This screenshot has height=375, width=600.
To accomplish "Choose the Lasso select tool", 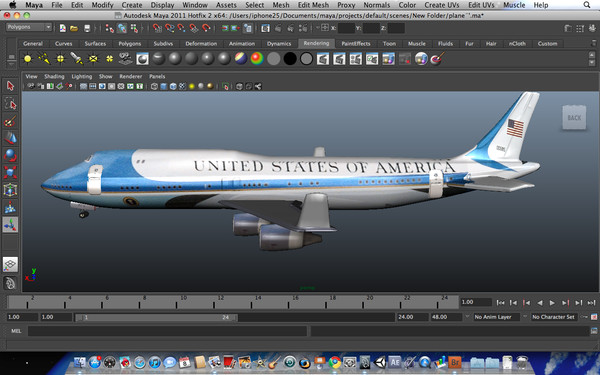I will 10,103.
